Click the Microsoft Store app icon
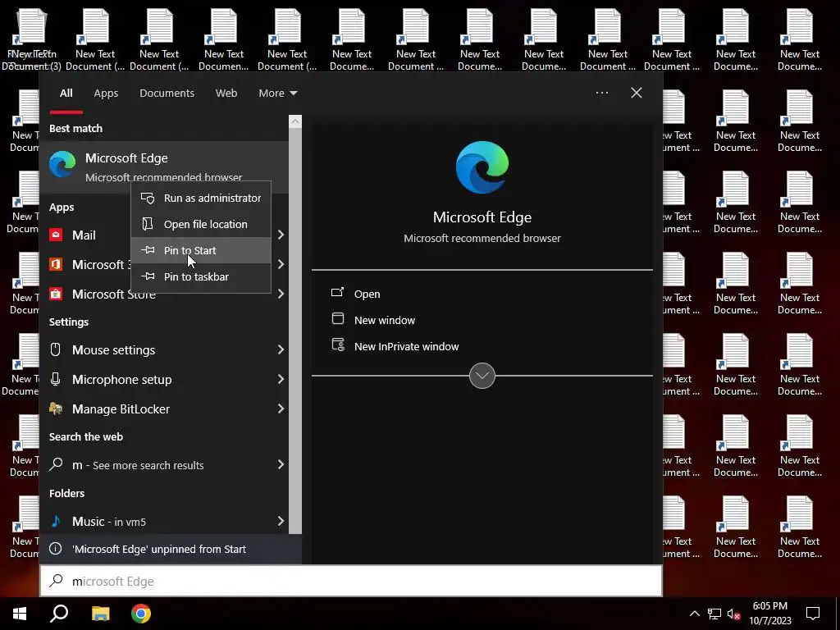This screenshot has width=840, height=630. [56, 294]
